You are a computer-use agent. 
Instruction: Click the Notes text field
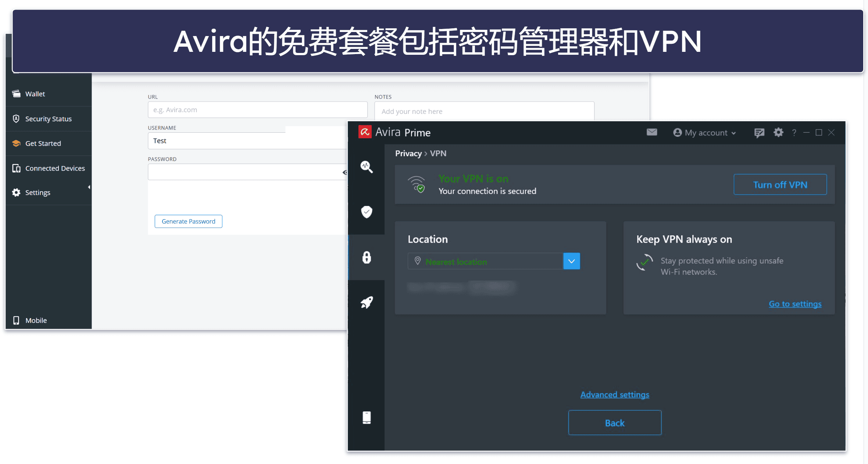click(484, 111)
